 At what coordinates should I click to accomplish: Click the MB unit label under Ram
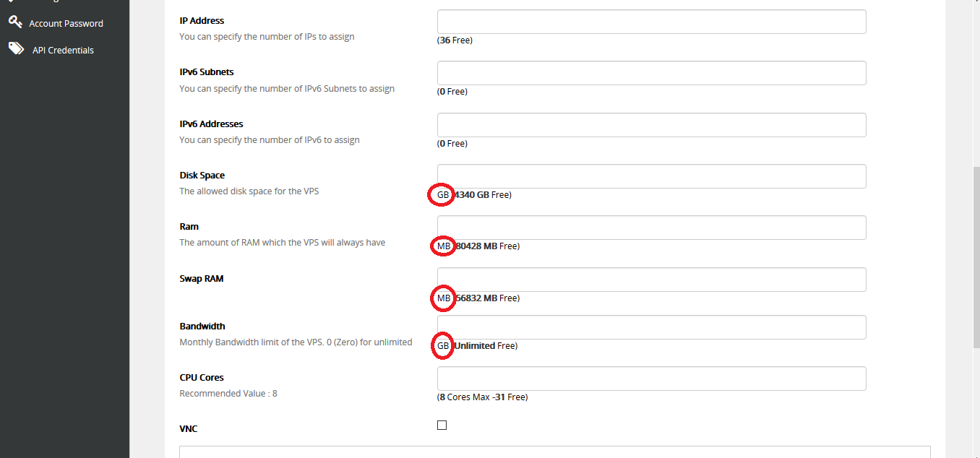[x=444, y=246]
